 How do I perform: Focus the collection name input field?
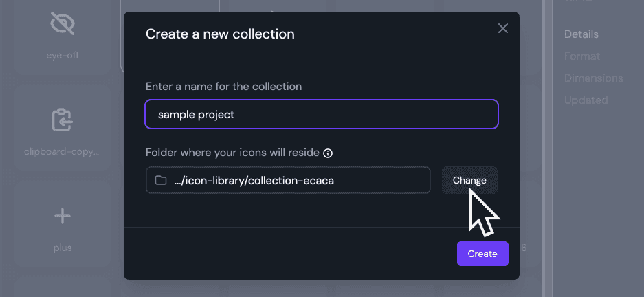[322, 114]
